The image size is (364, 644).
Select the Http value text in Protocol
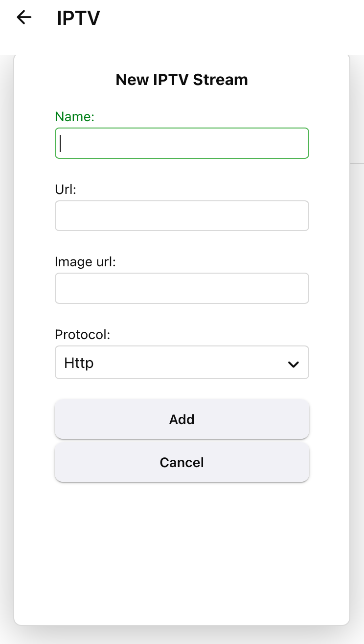[79, 363]
